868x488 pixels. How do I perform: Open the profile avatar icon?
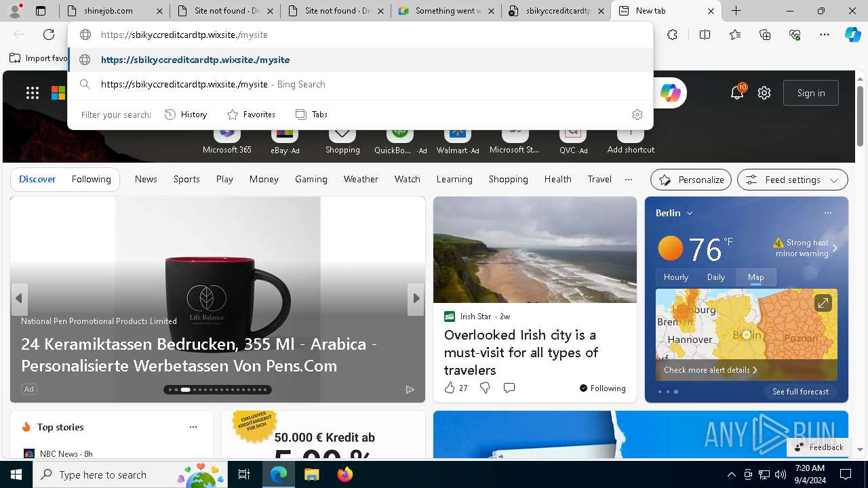pyautogui.click(x=15, y=10)
